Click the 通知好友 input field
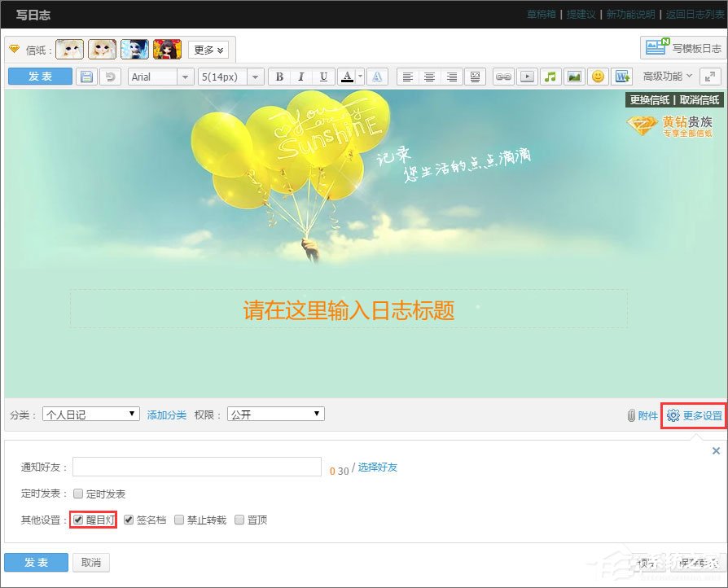728x588 pixels. click(195, 467)
